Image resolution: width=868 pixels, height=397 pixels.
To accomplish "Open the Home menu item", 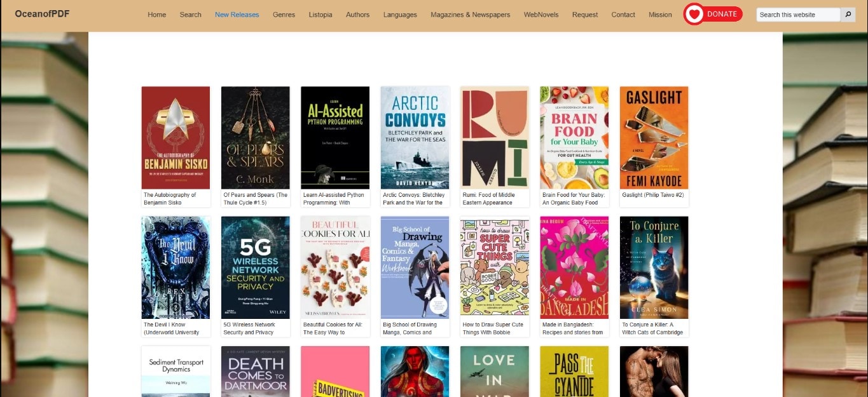I will 157,15.
